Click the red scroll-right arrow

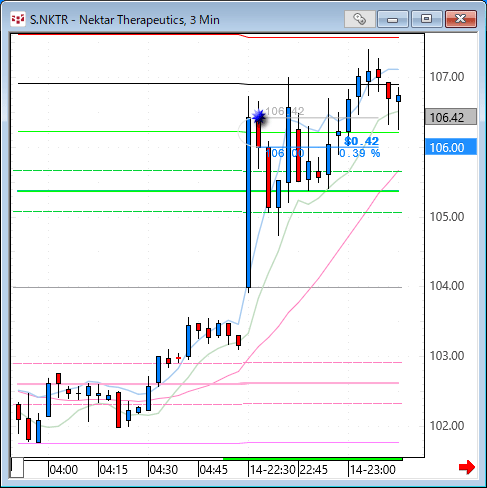pyautogui.click(x=467, y=467)
